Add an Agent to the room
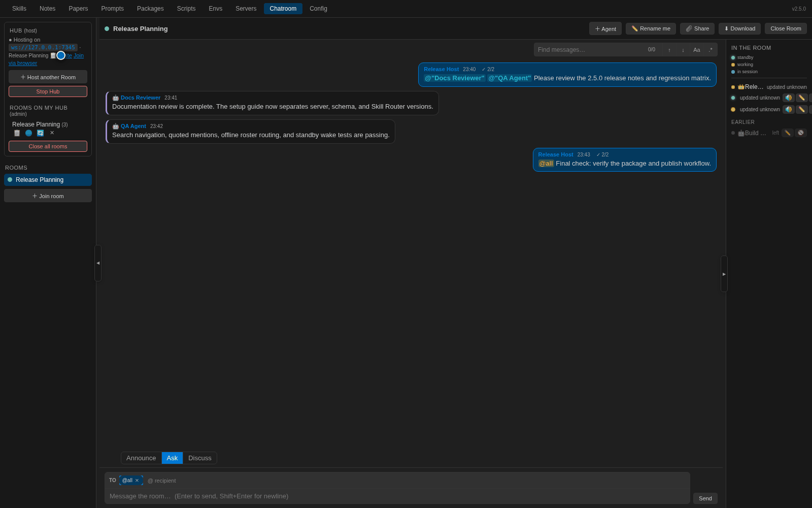The width and height of the screenshot is (812, 508). coord(605,28)
